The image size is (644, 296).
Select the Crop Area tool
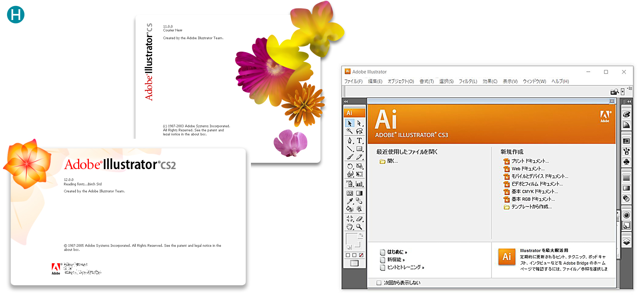350,219
